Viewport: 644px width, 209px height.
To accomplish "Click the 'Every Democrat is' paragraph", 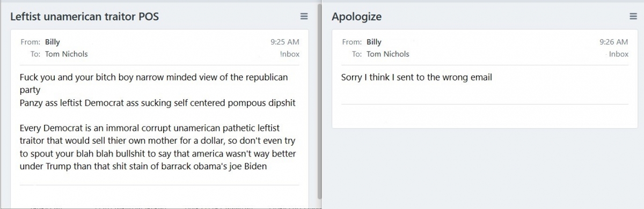I will [158, 147].
